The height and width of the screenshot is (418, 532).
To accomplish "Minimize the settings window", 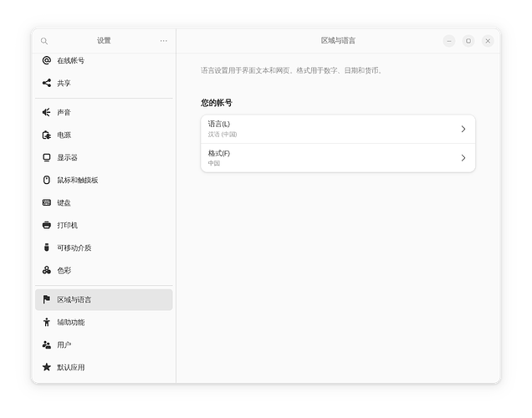I will pos(449,41).
